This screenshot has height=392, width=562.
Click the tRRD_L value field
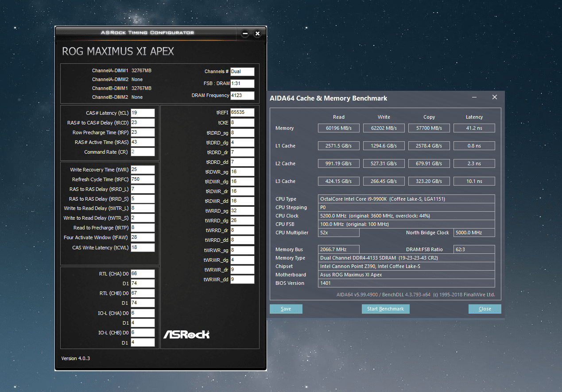pos(143,189)
